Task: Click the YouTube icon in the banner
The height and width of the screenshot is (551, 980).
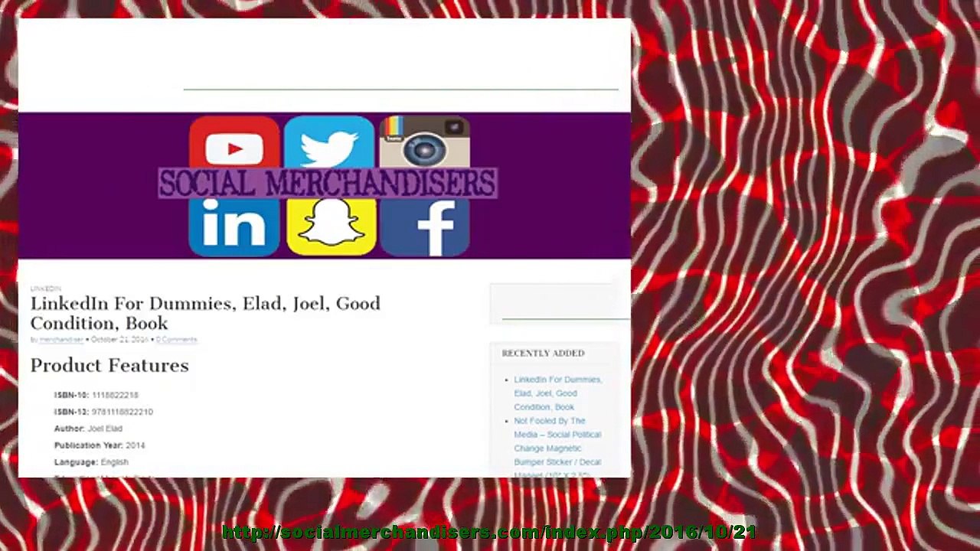Action: [234, 143]
